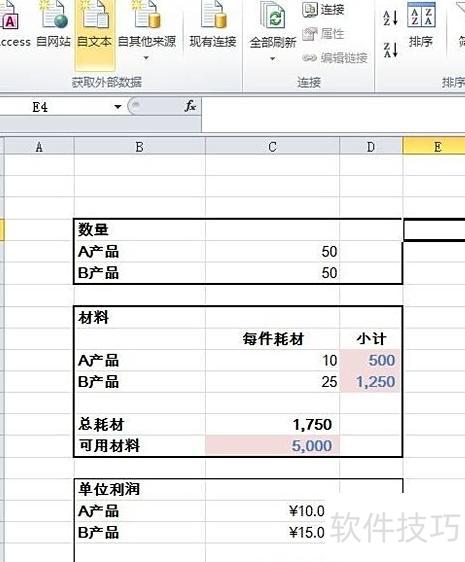465x562 pixels.
Task: Click the fx Insert Function icon
Action: tap(190, 106)
